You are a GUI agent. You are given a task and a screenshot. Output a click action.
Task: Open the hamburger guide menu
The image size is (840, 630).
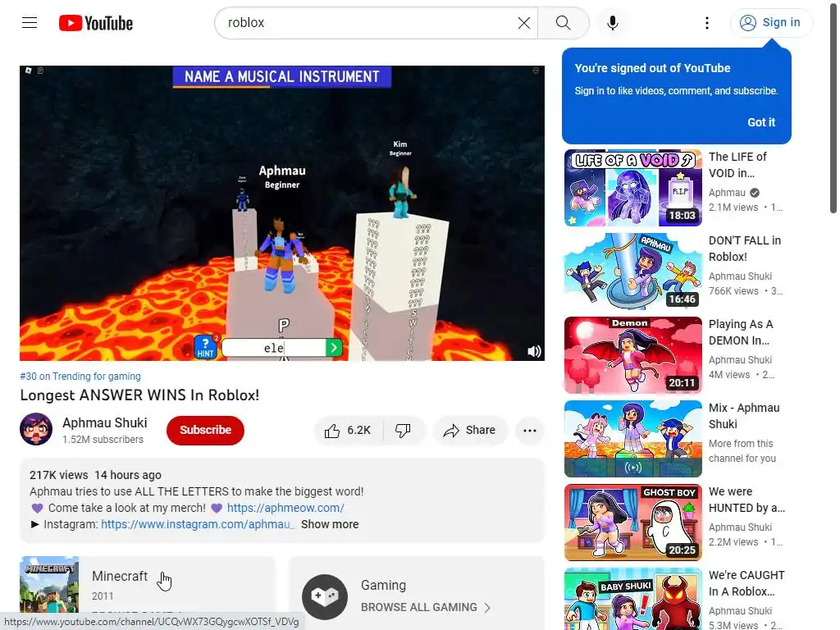pyautogui.click(x=30, y=23)
